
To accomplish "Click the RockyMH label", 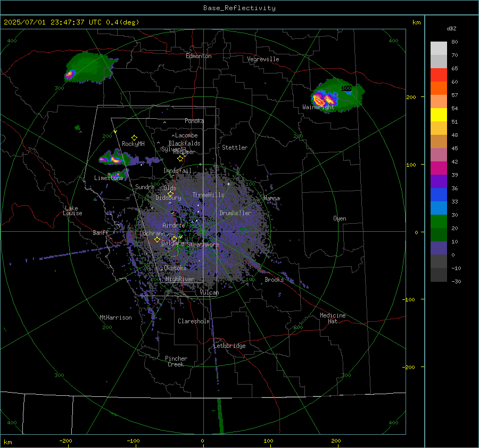I will [133, 144].
